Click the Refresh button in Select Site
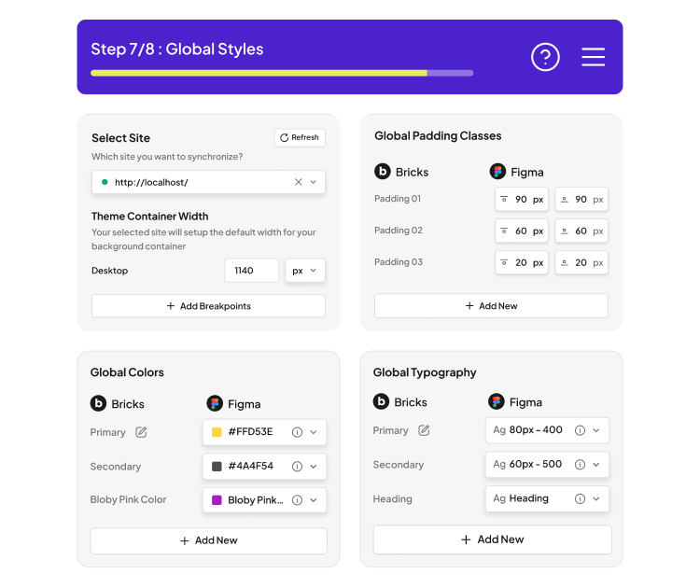Image resolution: width=700 pixels, height=588 pixels. point(300,137)
